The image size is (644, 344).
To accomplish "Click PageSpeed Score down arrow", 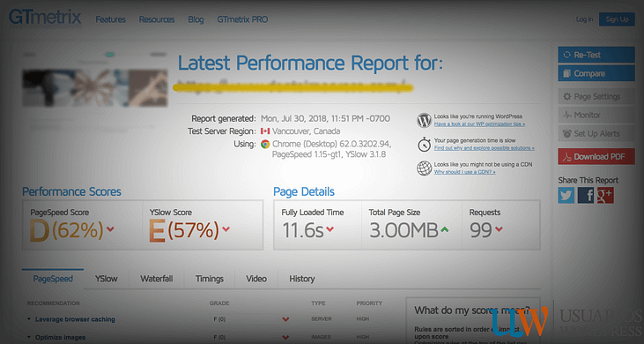I will [x=110, y=229].
